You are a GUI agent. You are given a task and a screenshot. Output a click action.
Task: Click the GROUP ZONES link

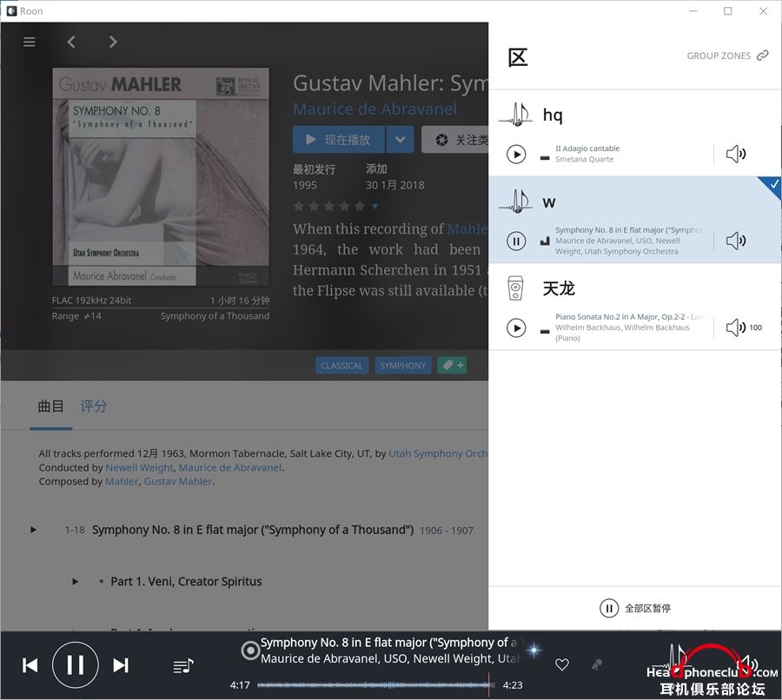(x=727, y=56)
